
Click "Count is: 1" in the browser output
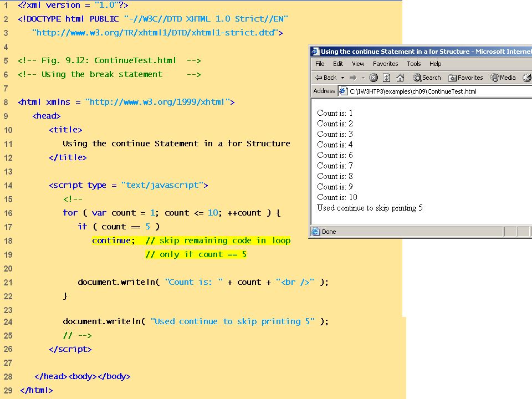(335, 113)
